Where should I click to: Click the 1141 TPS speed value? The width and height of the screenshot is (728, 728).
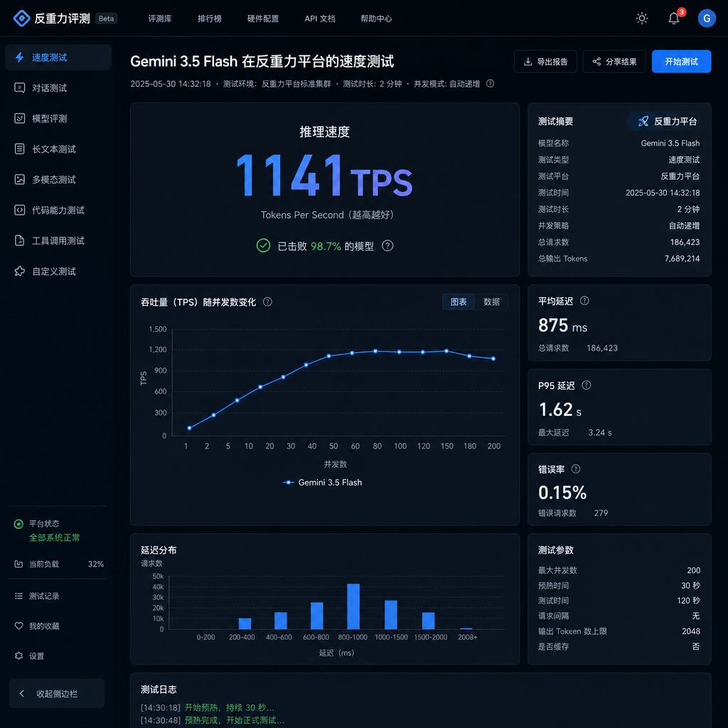[324, 176]
